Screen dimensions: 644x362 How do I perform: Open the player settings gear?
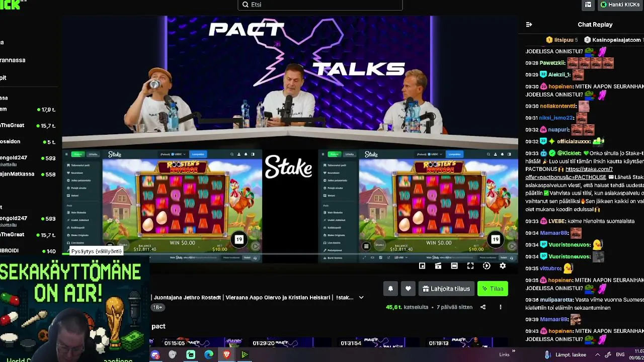503,266
